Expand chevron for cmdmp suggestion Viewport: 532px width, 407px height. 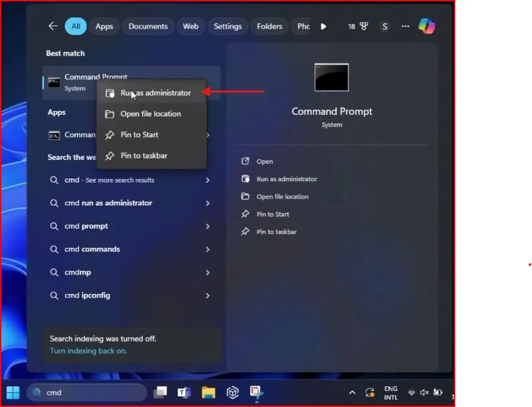(208, 273)
